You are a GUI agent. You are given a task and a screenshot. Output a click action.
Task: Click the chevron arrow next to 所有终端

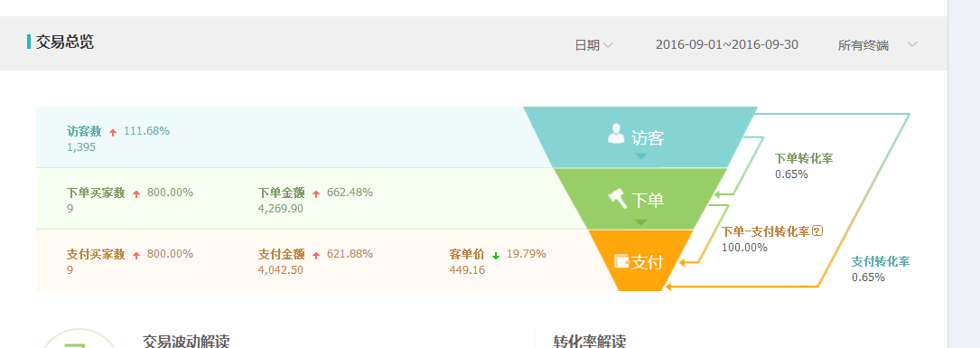912,44
